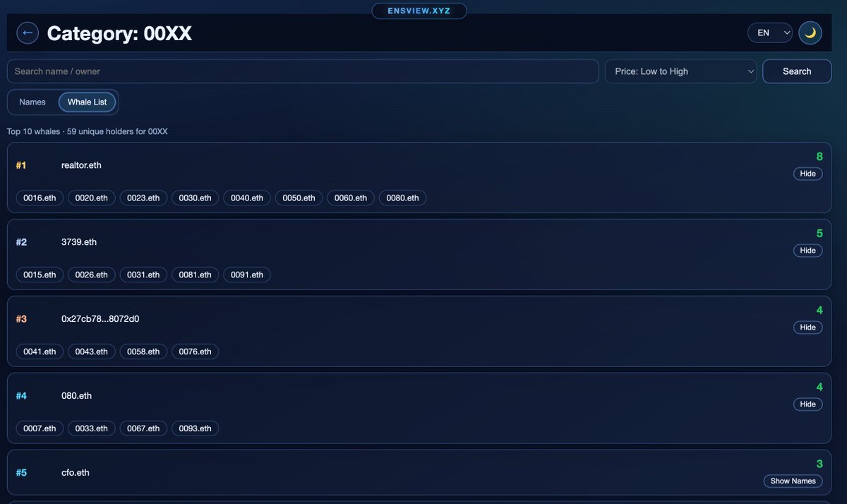The height and width of the screenshot is (504, 847).
Task: Select the 0067.eth chip
Action: [143, 428]
